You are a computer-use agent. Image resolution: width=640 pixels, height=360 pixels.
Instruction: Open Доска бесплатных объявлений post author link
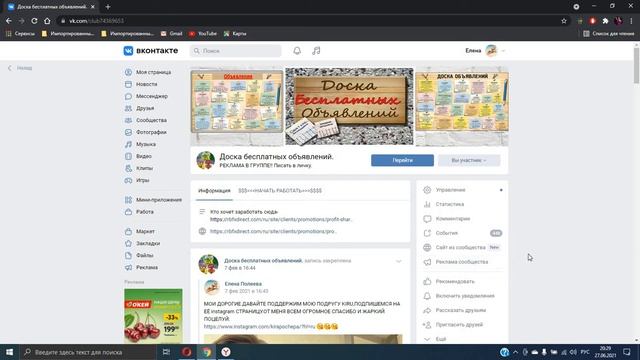point(263,260)
